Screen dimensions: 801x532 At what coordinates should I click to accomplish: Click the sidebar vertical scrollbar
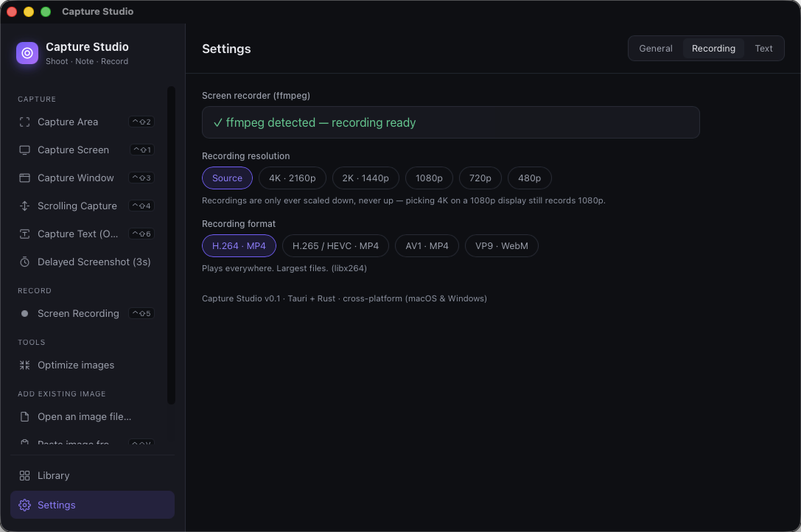point(171,245)
